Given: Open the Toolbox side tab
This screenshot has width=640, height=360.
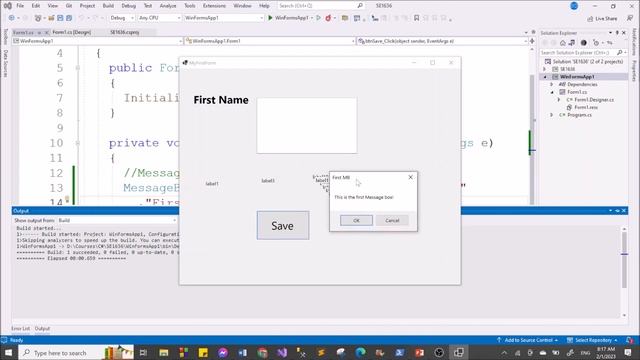Looking at the screenshot, I should 6,37.
